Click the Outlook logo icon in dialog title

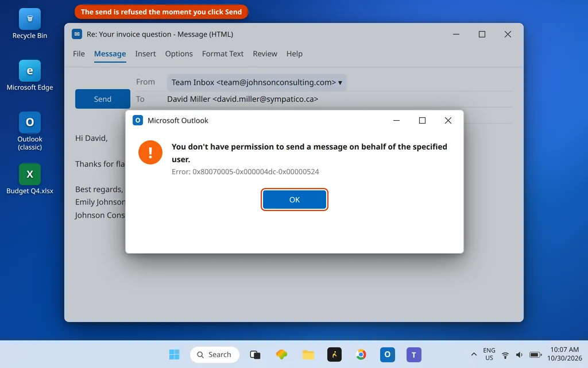pyautogui.click(x=138, y=120)
